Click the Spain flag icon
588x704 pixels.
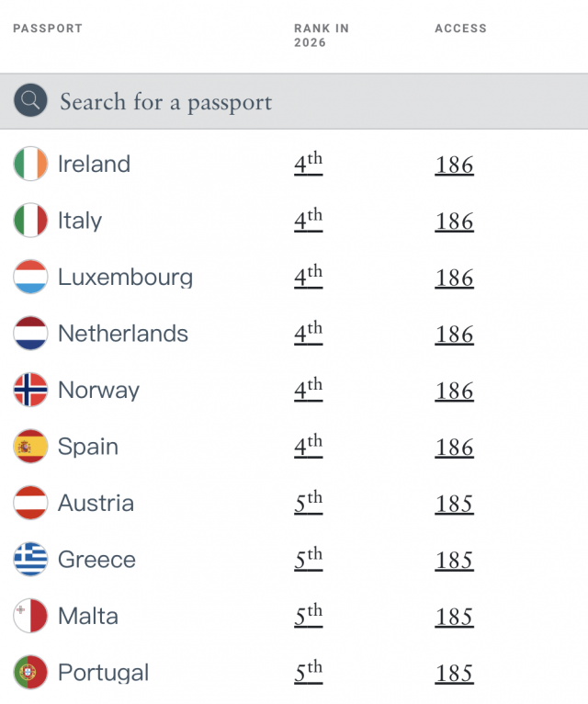[x=30, y=447]
